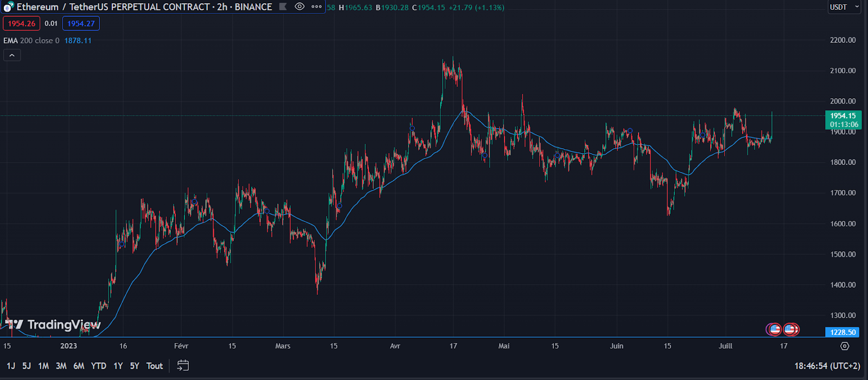868x380 pixels.
Task: Click the 1700.00 price axis label
Action: pyautogui.click(x=843, y=193)
